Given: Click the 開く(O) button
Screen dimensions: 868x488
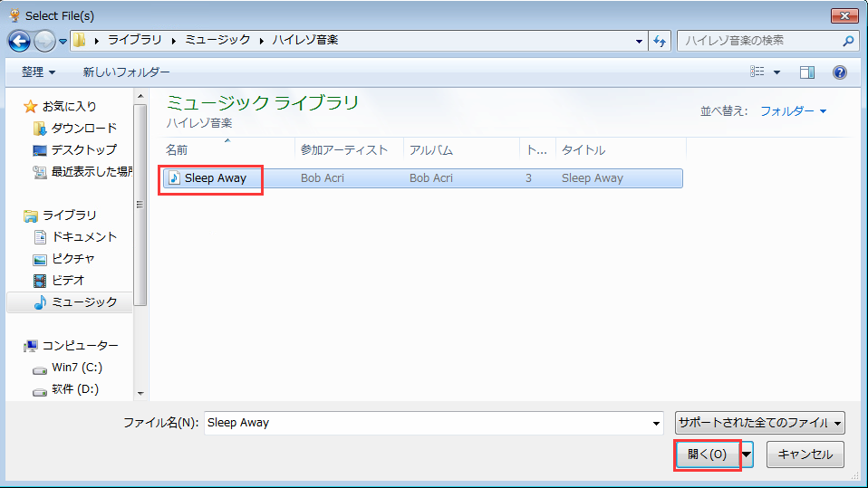Looking at the screenshot, I should point(708,455).
